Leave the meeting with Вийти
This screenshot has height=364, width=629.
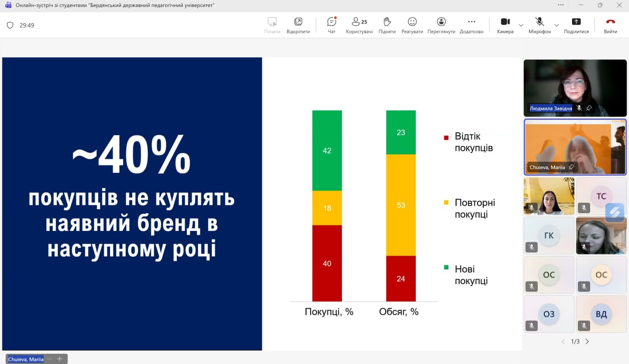(610, 25)
